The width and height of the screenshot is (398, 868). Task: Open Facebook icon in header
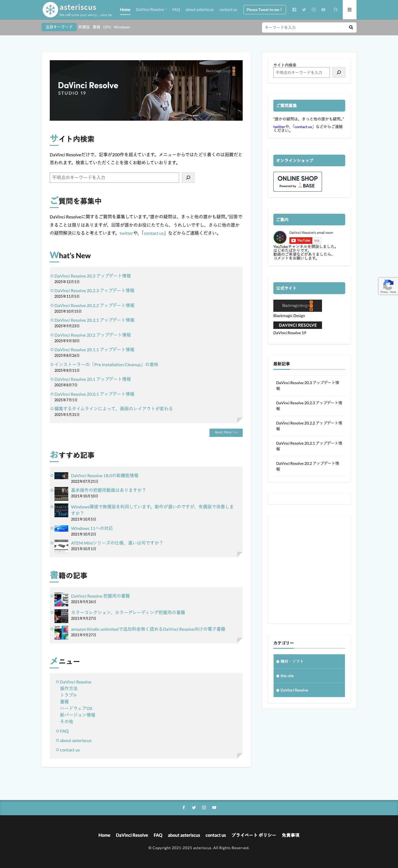294,10
